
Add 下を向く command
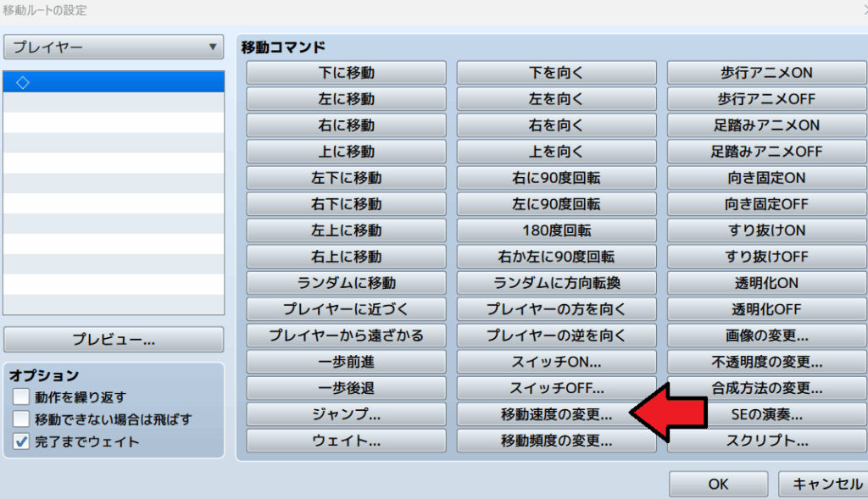(x=557, y=73)
